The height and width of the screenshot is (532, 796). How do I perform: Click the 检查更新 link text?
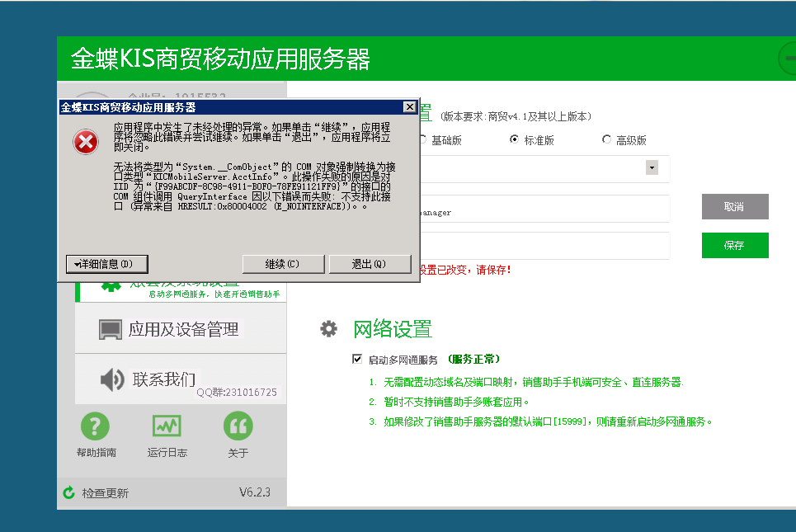(x=105, y=493)
